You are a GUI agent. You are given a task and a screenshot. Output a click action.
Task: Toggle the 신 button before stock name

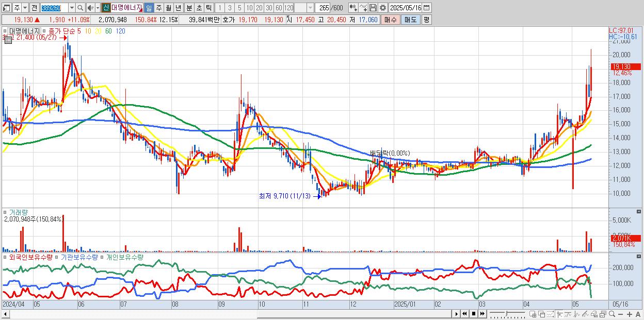[x=106, y=8]
